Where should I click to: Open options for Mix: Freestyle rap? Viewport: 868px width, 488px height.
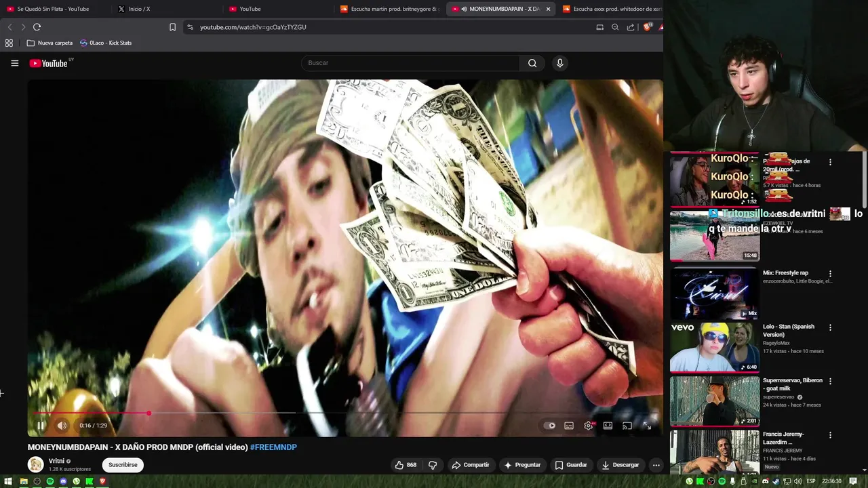tap(830, 274)
